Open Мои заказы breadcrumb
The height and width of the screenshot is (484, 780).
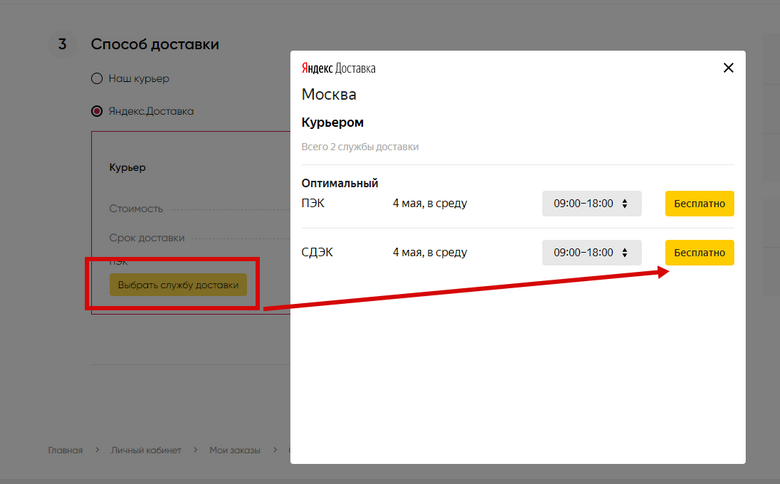click(235, 450)
